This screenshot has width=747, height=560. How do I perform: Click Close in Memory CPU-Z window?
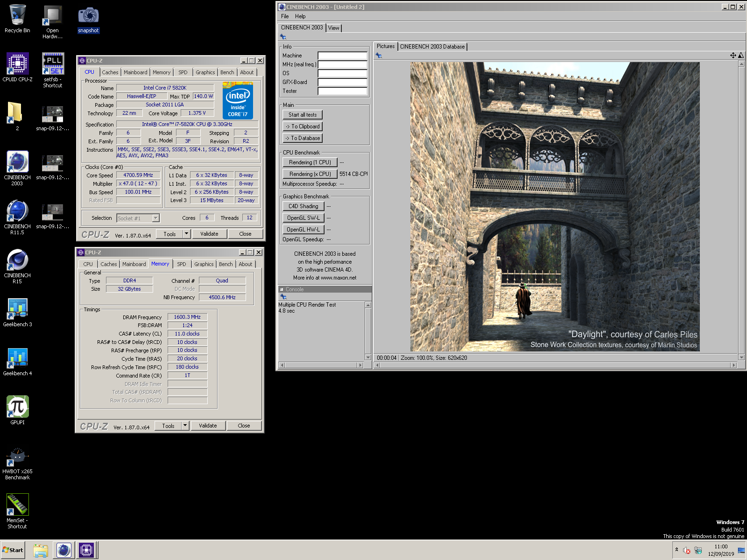point(244,426)
